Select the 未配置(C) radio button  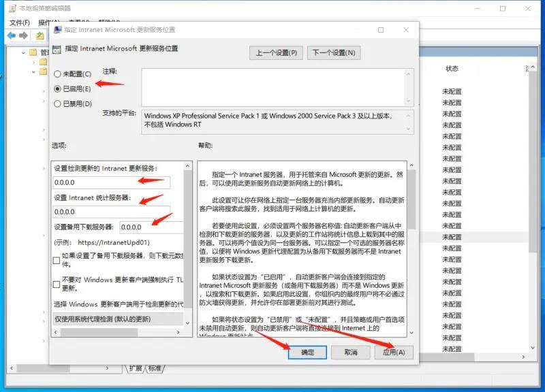click(x=57, y=74)
